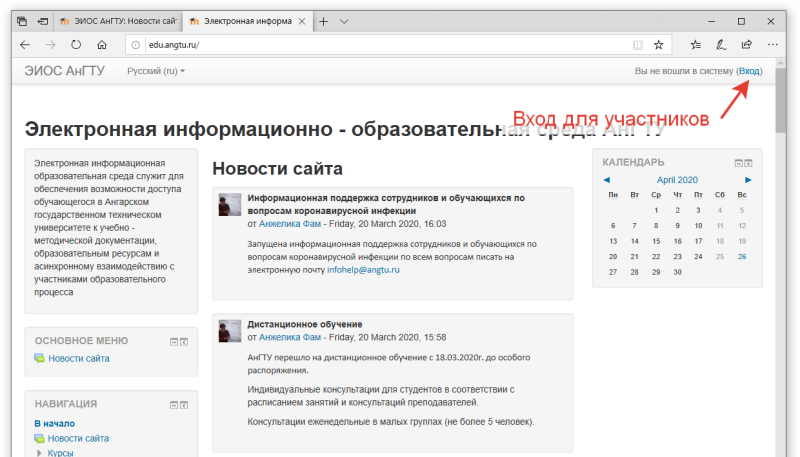Set these tabs aside icon
The height and width of the screenshot is (457, 800).
pos(43,21)
